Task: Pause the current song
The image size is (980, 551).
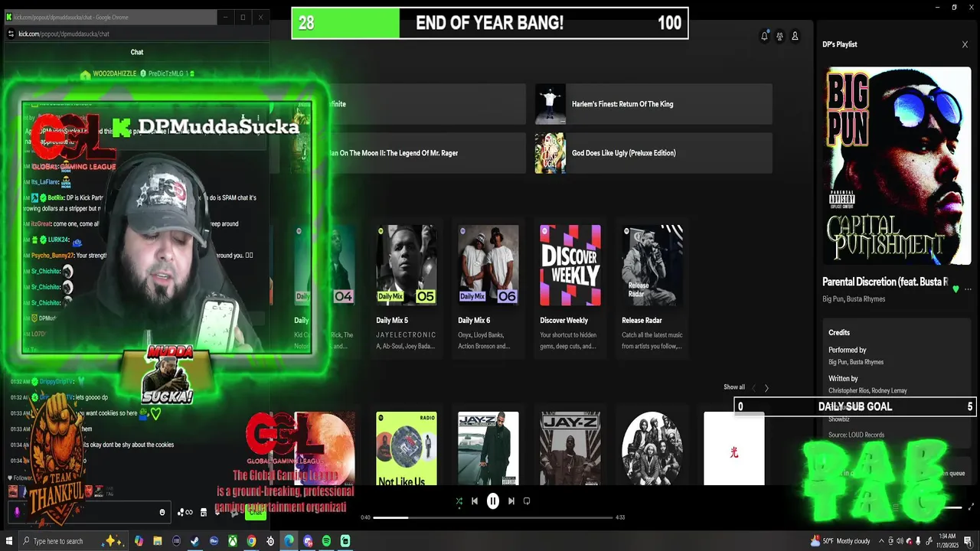Action: (493, 501)
